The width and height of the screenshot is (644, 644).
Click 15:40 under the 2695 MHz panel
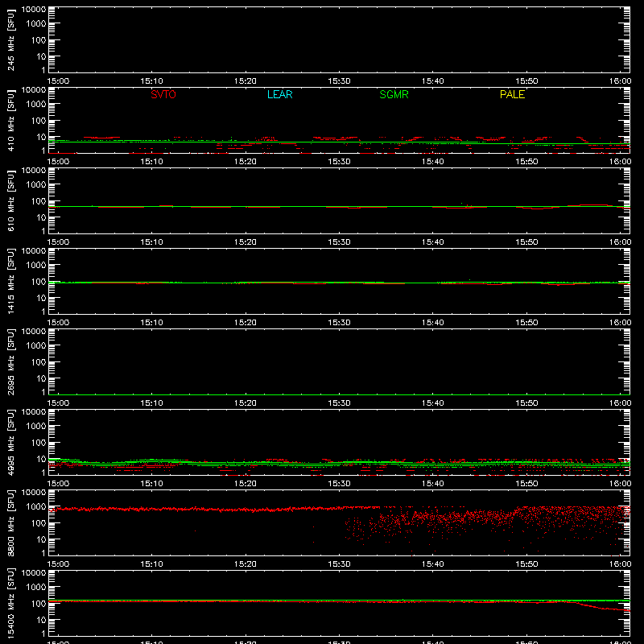[432, 403]
